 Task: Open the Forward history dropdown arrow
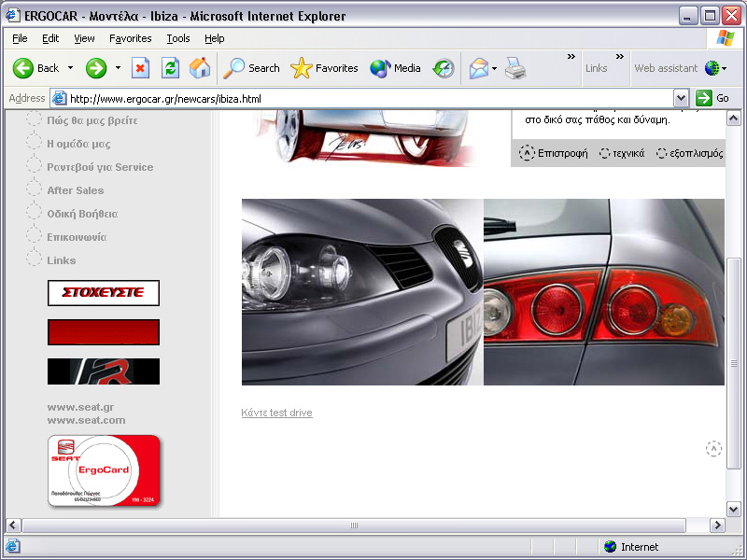(x=118, y=68)
